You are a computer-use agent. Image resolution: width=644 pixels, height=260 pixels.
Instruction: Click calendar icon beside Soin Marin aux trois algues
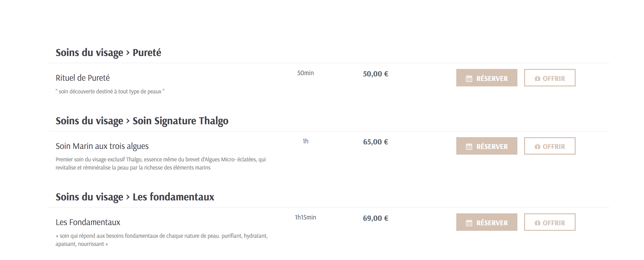(x=469, y=147)
